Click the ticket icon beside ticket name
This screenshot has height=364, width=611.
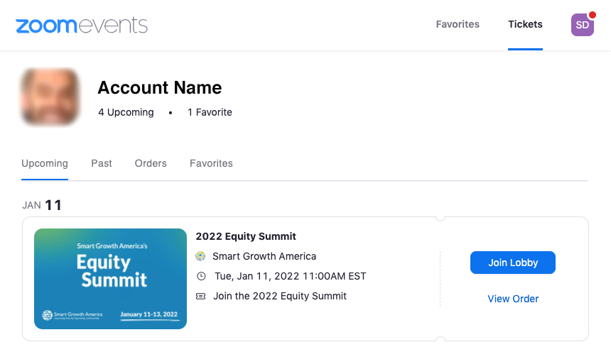tap(200, 297)
